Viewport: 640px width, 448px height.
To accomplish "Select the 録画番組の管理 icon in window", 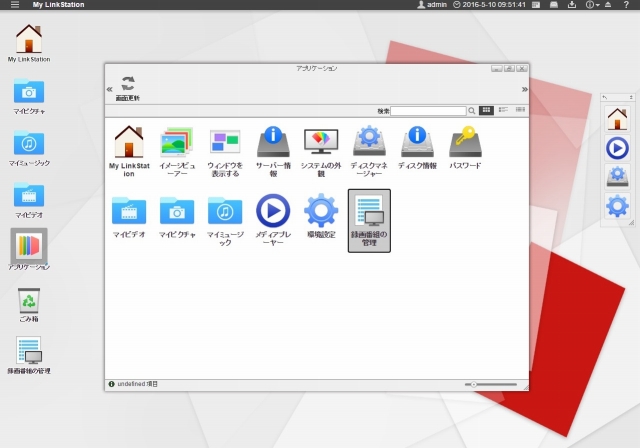I will (369, 219).
